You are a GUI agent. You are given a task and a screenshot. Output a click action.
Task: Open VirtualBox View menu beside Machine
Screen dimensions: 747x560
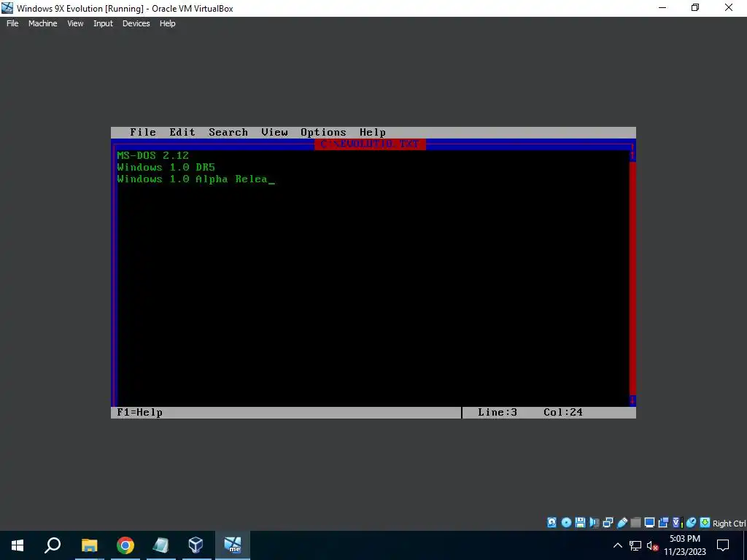click(x=75, y=23)
